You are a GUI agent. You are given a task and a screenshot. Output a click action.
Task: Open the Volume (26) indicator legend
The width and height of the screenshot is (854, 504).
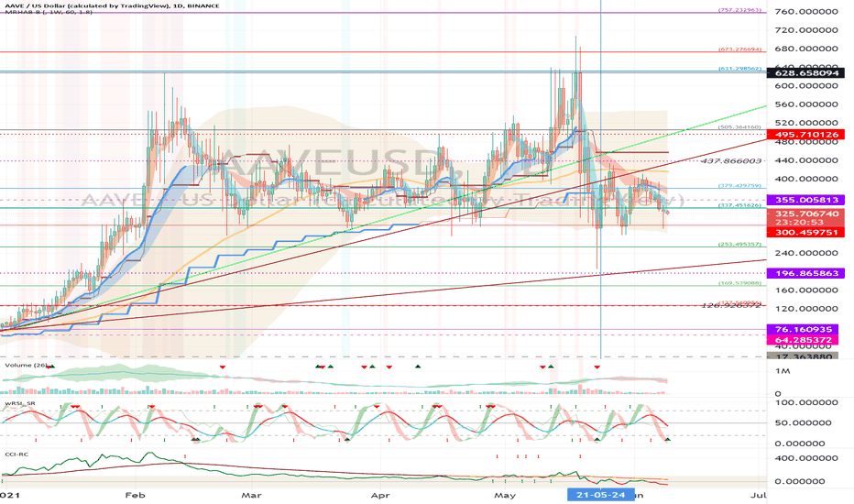[27, 365]
